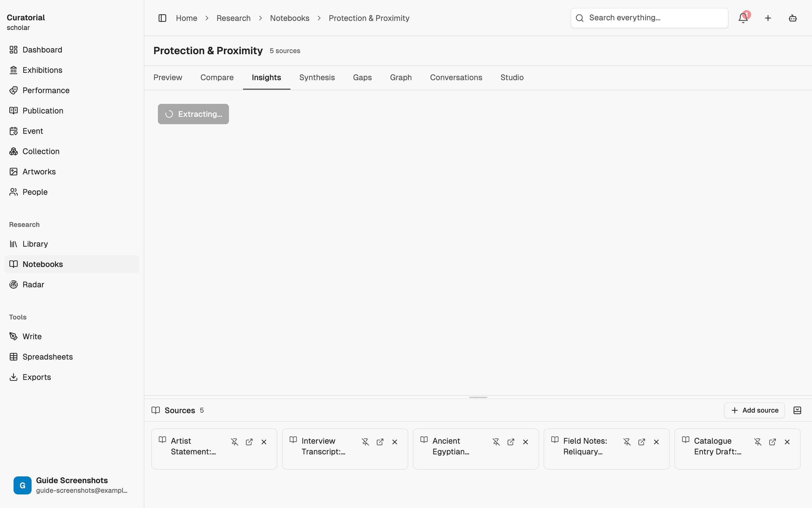The image size is (812, 508).
Task: Open Radar in the sidebar
Action: click(x=72, y=284)
